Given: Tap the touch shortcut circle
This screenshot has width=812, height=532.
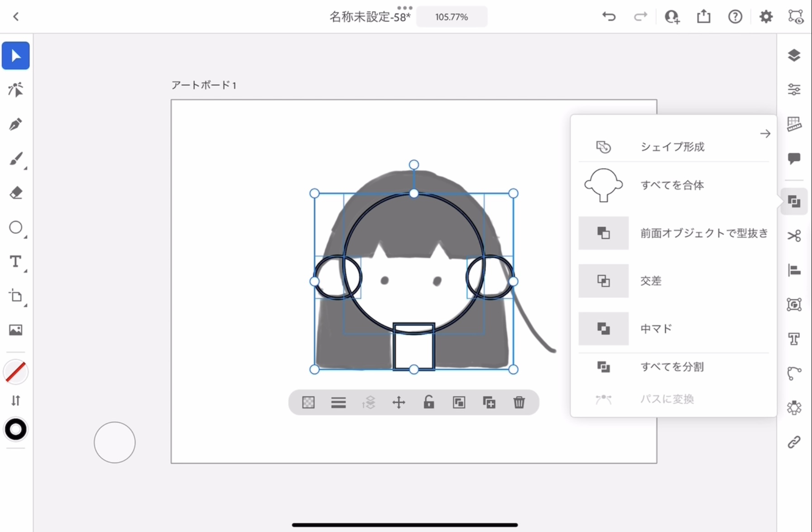Looking at the screenshot, I should [114, 443].
